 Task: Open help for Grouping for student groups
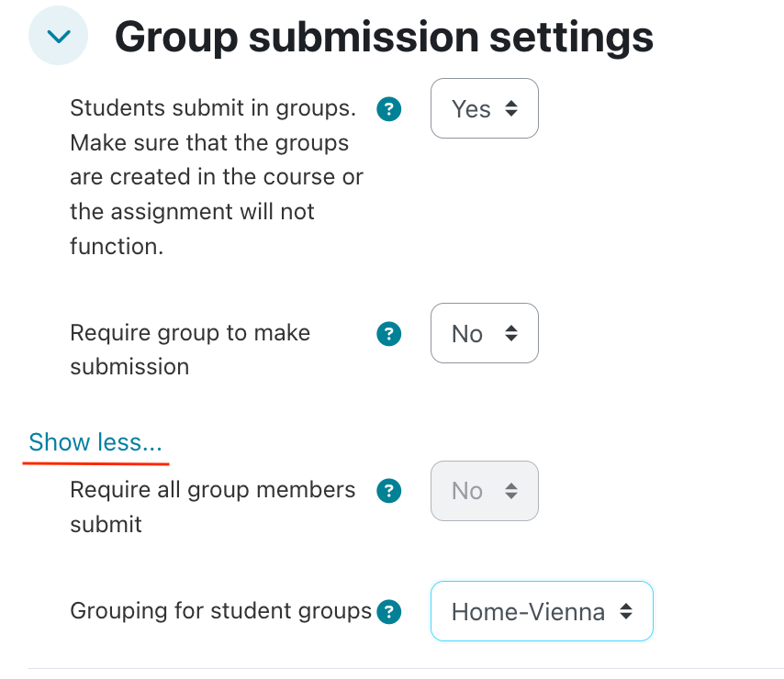[389, 612]
